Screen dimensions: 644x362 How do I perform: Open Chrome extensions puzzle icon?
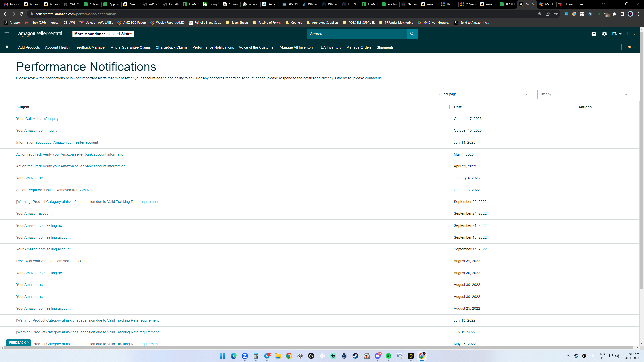(x=614, y=14)
